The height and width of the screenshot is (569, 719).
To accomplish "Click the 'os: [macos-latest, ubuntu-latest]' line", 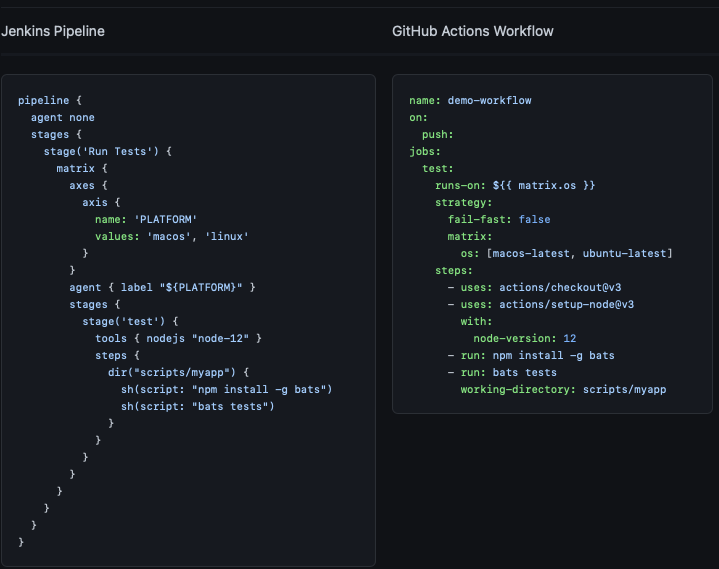I will click(x=566, y=253).
